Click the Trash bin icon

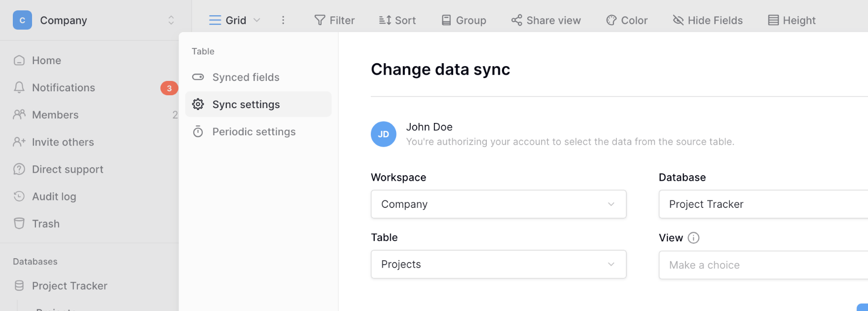(19, 224)
